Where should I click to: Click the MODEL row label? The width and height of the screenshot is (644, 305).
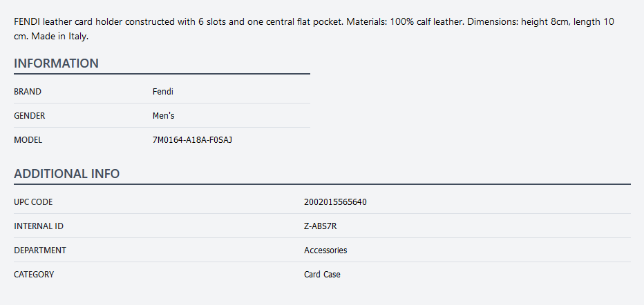coord(28,140)
